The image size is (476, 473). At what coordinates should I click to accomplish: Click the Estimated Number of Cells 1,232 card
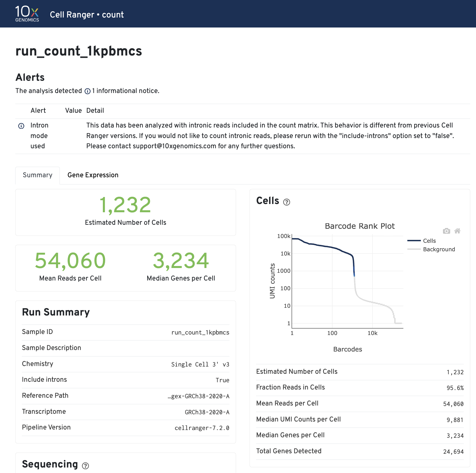(x=125, y=212)
